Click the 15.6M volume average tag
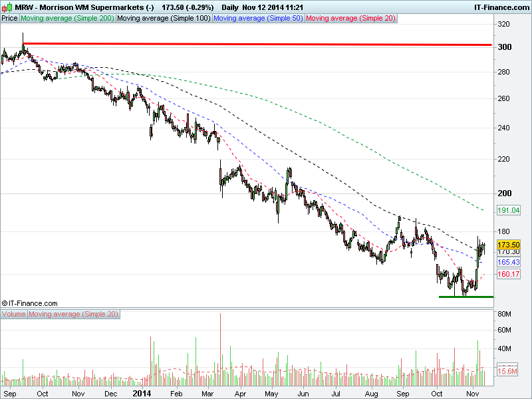The width and height of the screenshot is (532, 399). pos(507,371)
